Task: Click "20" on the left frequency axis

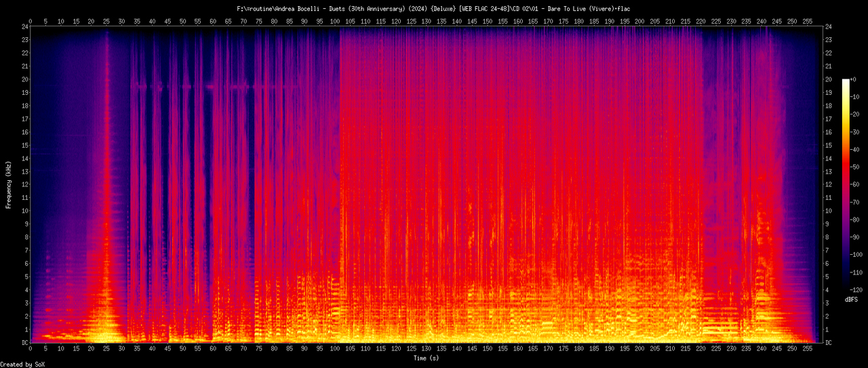Action: pos(25,79)
